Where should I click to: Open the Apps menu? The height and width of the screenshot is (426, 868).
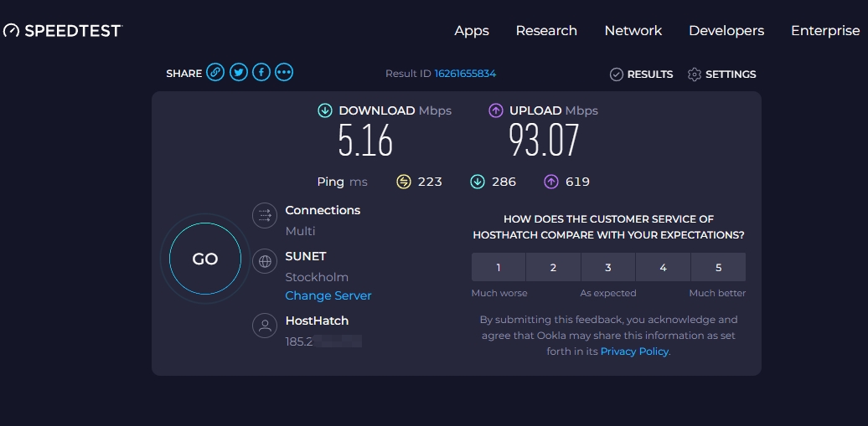coord(472,31)
